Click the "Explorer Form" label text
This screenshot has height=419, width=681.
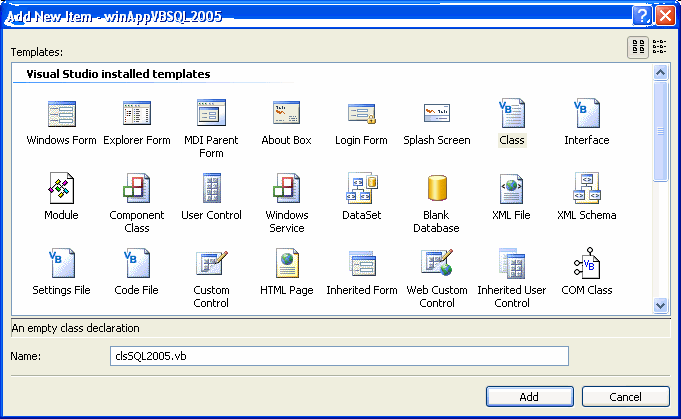[x=137, y=140]
